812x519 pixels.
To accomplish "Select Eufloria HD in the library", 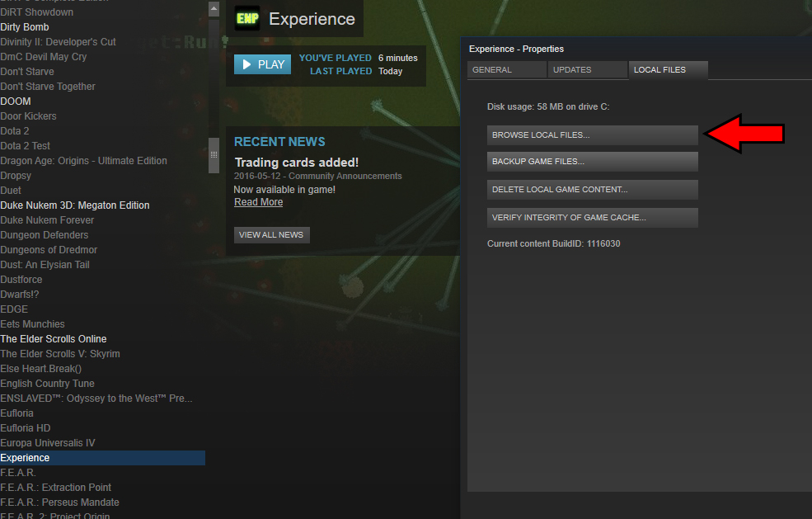I will (x=26, y=428).
